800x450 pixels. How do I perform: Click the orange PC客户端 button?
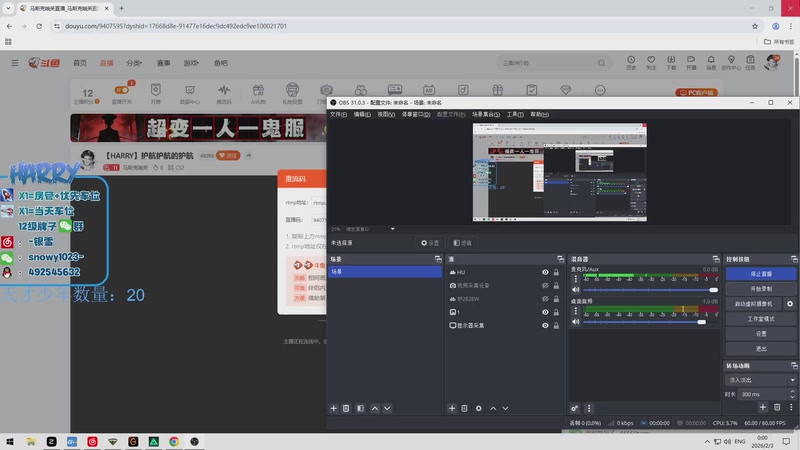point(696,92)
